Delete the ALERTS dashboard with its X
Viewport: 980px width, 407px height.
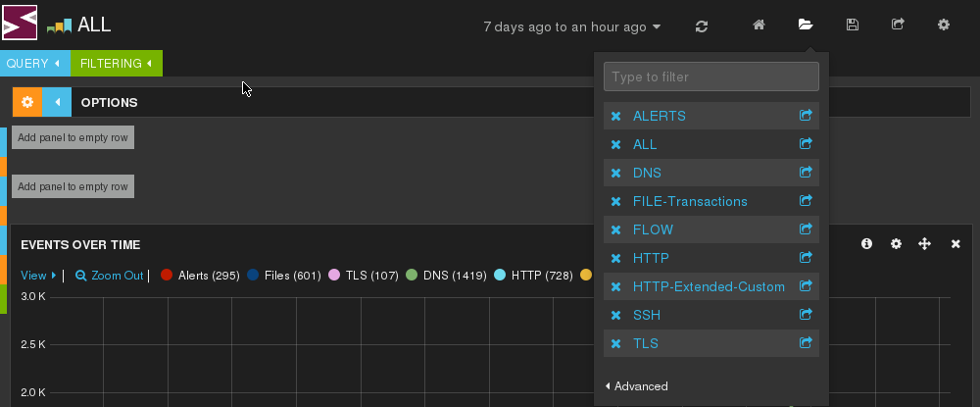pyautogui.click(x=615, y=117)
